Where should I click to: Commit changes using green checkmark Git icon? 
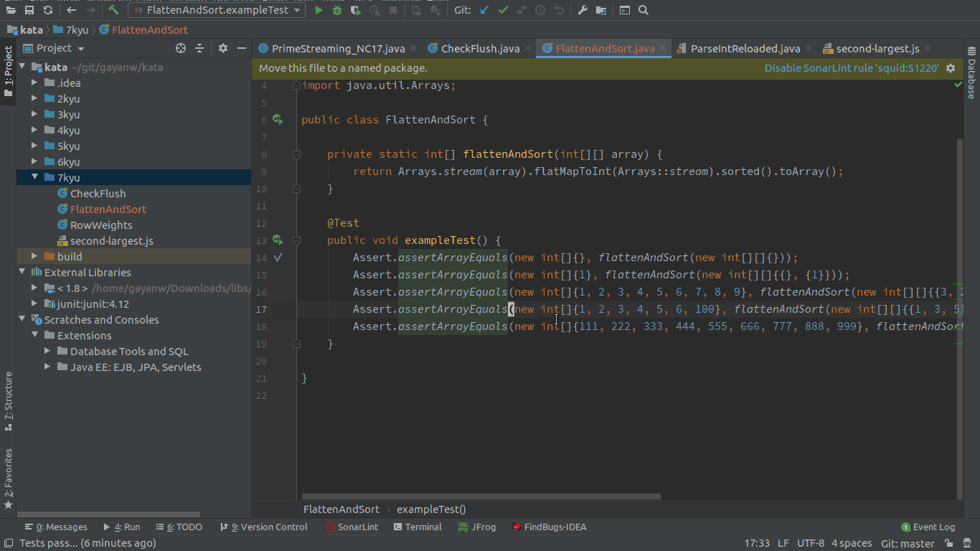(x=503, y=10)
